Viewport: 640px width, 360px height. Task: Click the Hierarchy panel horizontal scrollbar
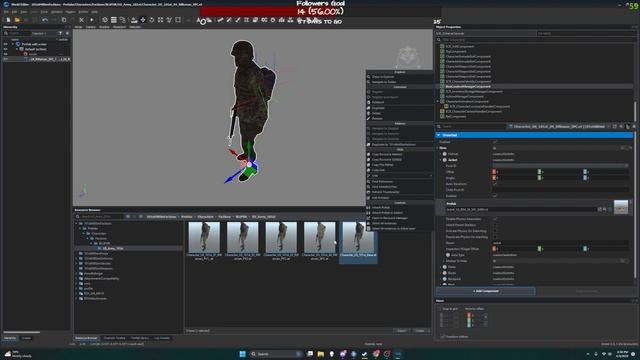(x=22, y=332)
